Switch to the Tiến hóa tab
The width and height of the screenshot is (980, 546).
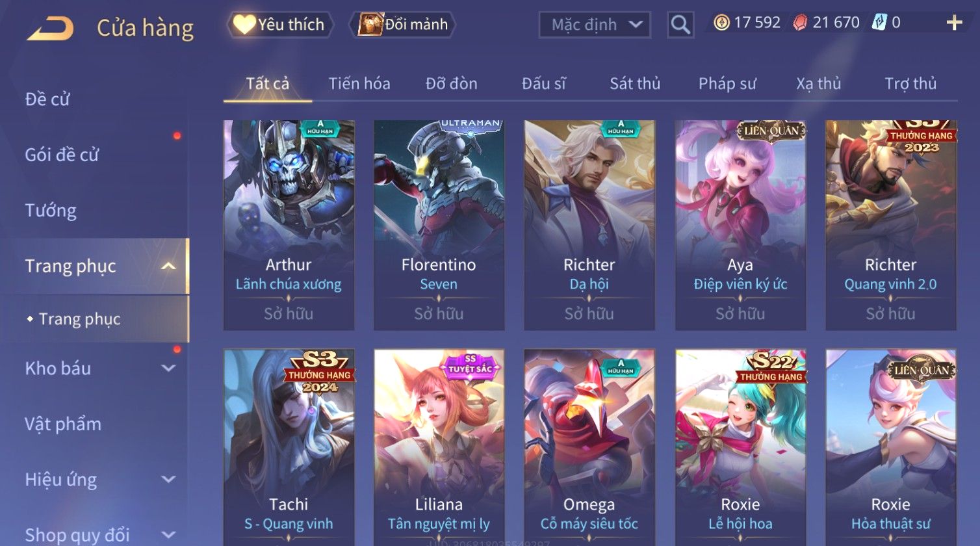pyautogui.click(x=359, y=84)
